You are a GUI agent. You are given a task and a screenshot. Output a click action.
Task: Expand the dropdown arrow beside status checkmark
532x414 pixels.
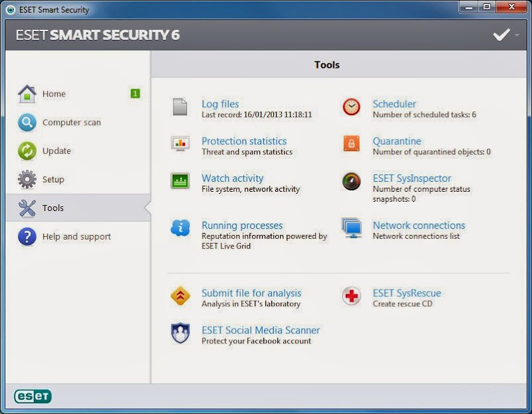click(517, 35)
